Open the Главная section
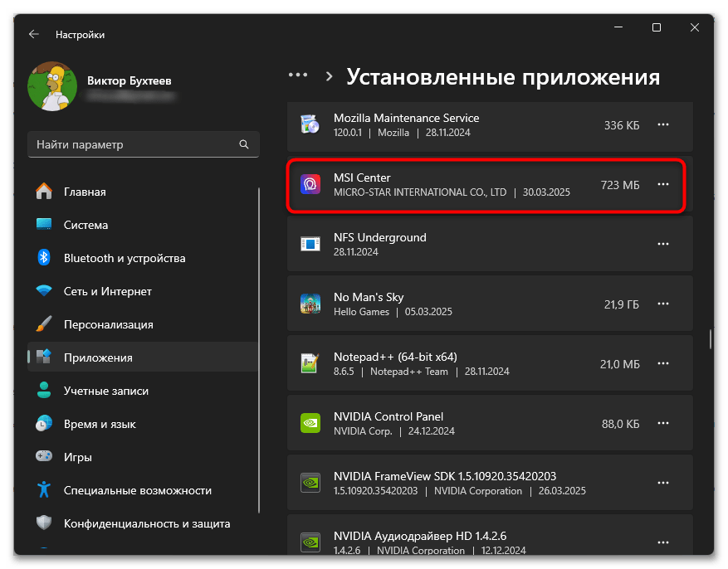 [143, 192]
